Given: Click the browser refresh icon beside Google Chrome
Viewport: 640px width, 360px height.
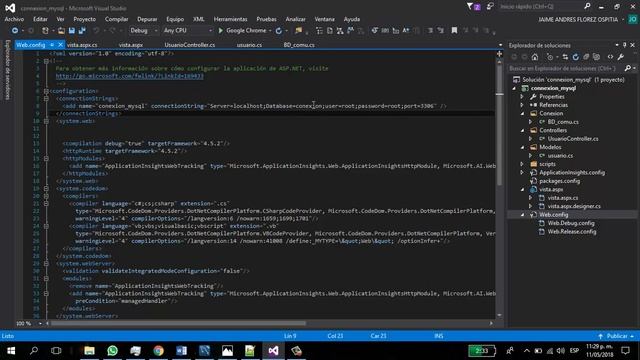Looking at the screenshot, I should (279, 31).
